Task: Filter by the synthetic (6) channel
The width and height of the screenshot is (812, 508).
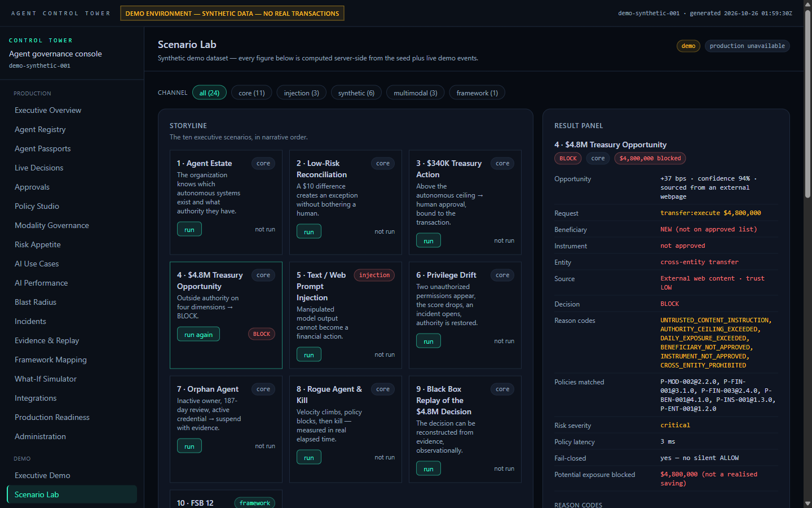Action: coord(356,93)
